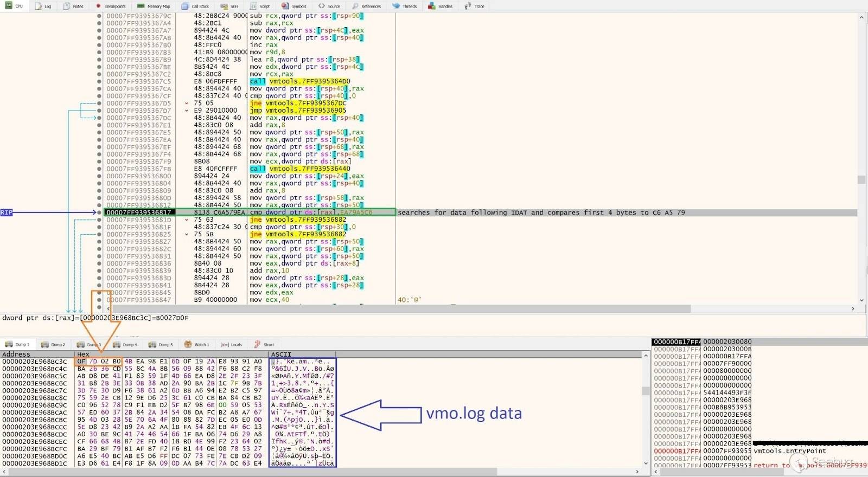Select the call vmtools.7FF939536440 instruction
This screenshot has height=477, width=868.
(300, 169)
